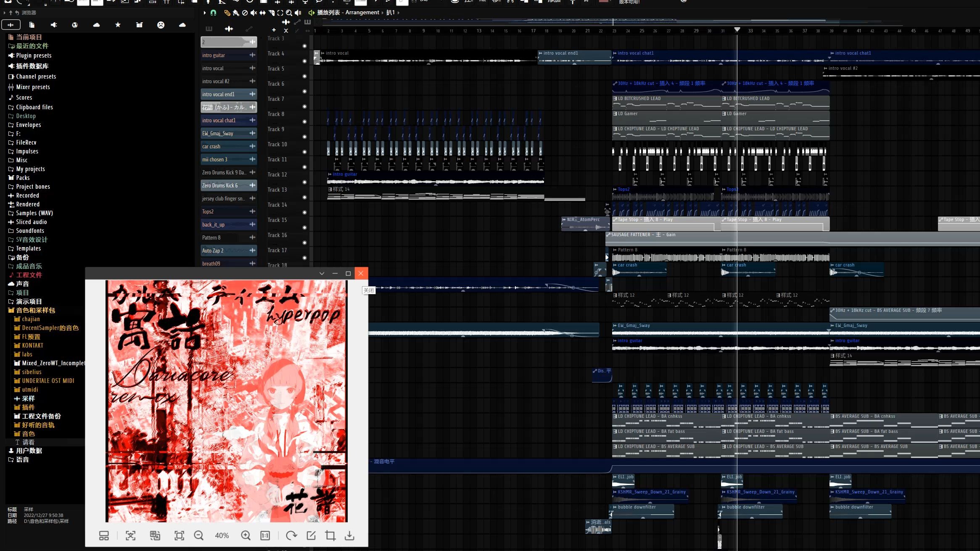Mute Track 7 with its toggle dot
Image resolution: width=980 pixels, height=551 pixels.
tap(305, 106)
